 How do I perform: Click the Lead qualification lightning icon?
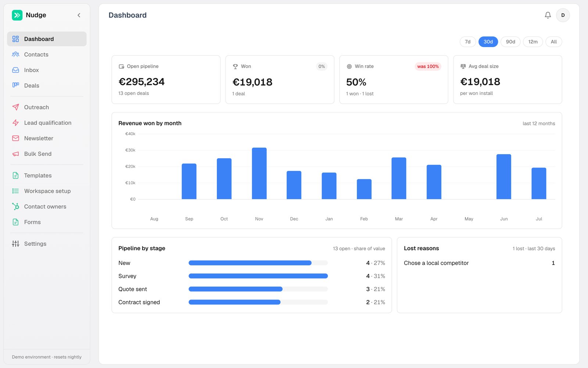(x=15, y=123)
